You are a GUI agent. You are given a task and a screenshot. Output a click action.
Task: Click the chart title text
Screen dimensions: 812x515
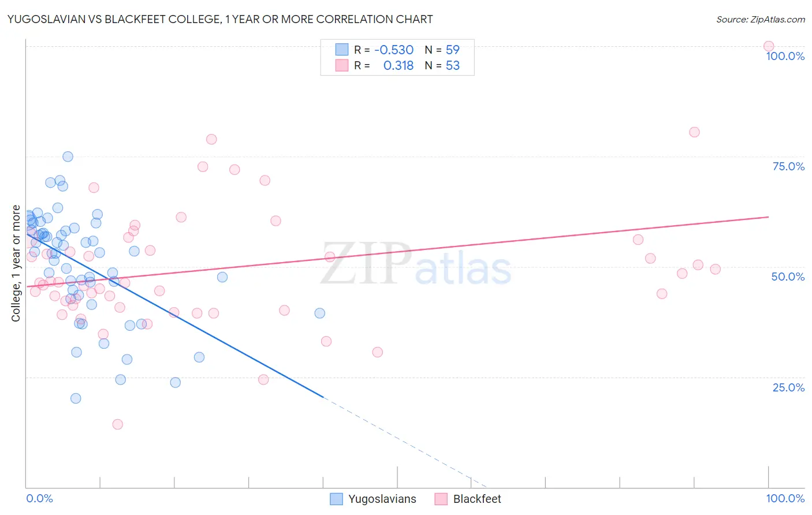[219, 19]
